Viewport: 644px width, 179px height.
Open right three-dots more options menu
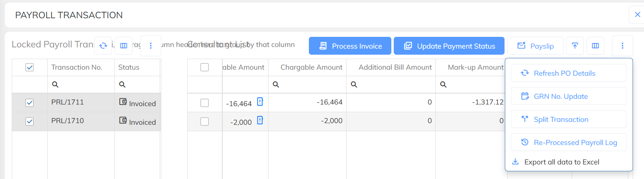click(623, 46)
